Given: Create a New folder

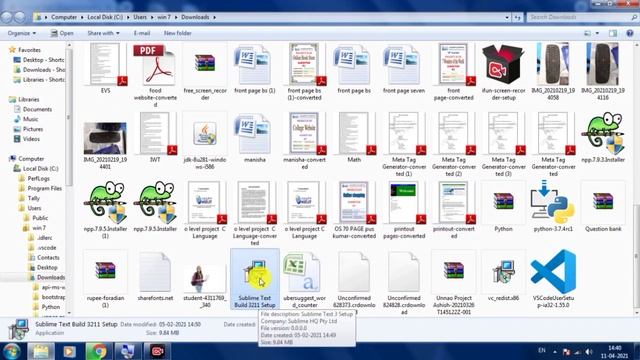Looking at the screenshot, I should coord(178,33).
